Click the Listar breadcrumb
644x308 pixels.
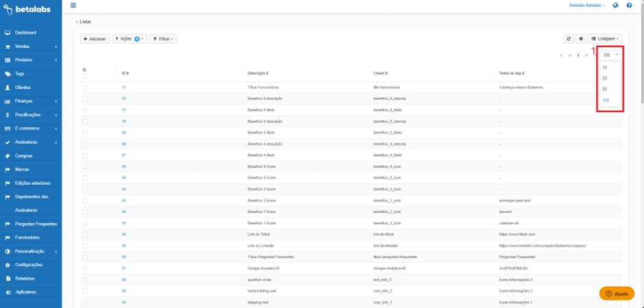click(x=86, y=21)
